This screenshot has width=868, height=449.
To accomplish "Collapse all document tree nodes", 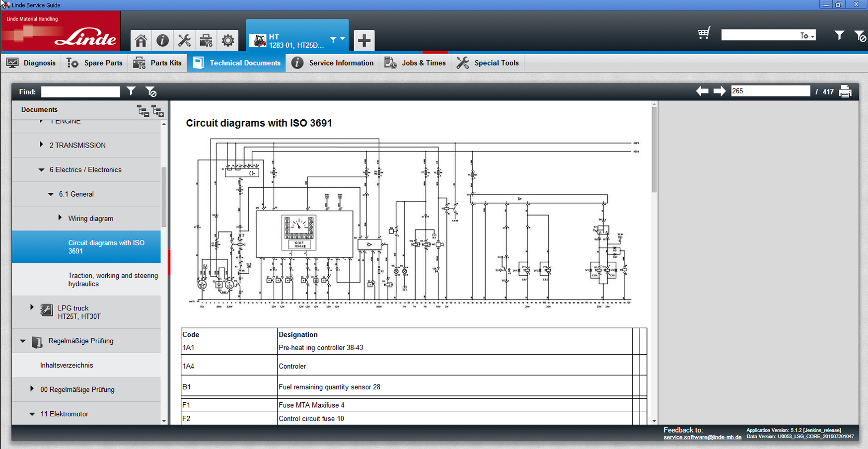I will 143,111.
